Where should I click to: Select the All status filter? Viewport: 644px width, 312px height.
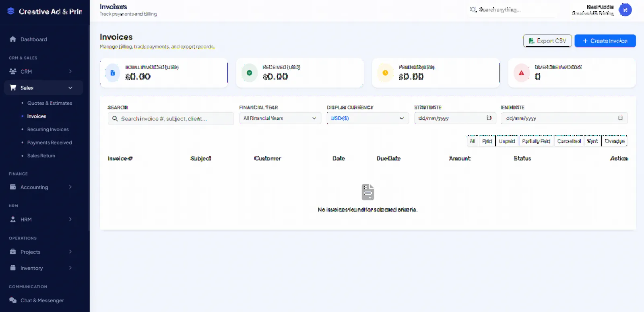[473, 141]
